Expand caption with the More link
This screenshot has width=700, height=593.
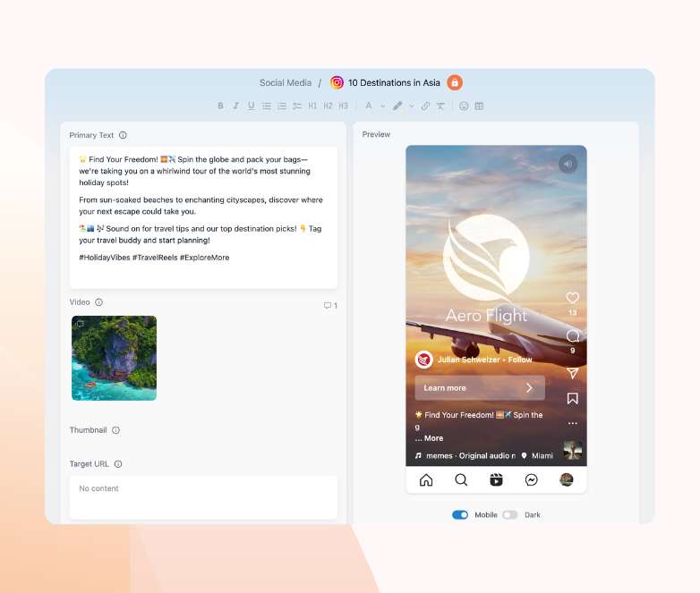click(x=433, y=438)
